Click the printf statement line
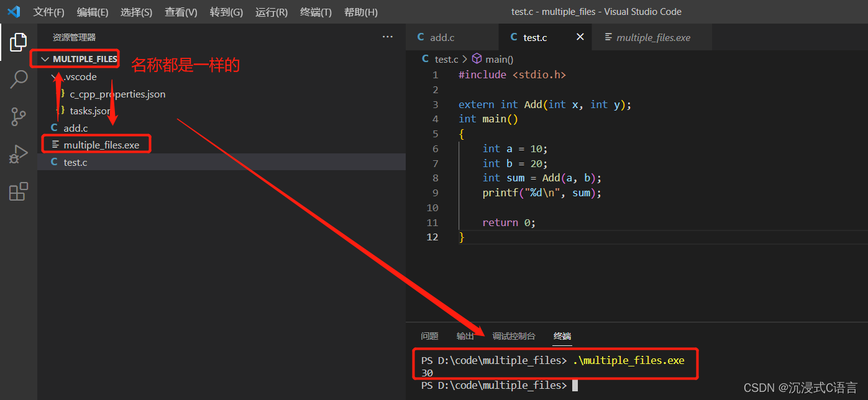This screenshot has height=400, width=868. point(542,193)
